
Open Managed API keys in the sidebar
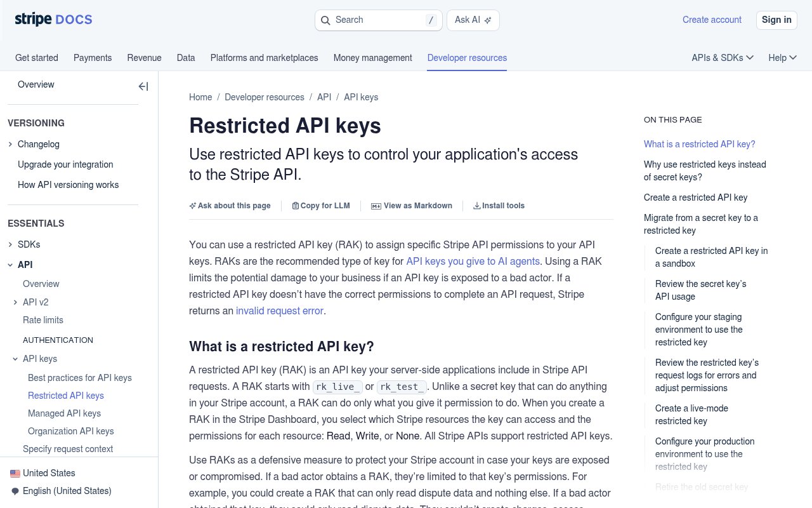click(x=64, y=413)
